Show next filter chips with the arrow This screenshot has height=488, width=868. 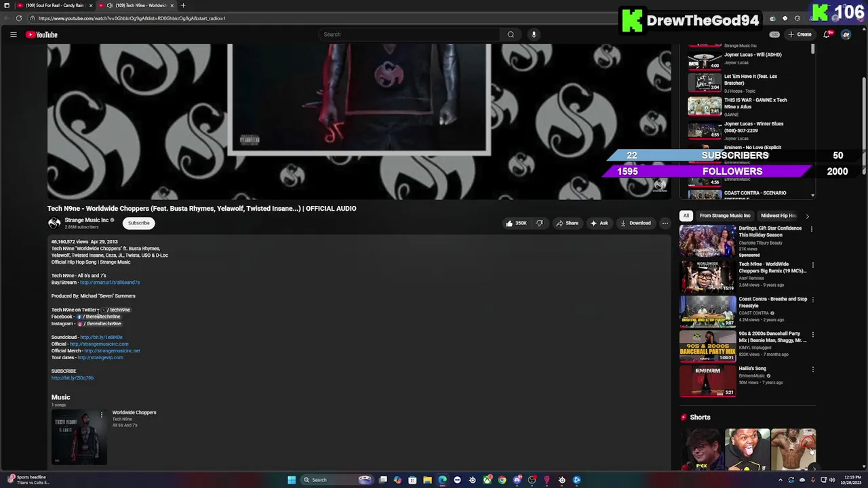pos(807,216)
